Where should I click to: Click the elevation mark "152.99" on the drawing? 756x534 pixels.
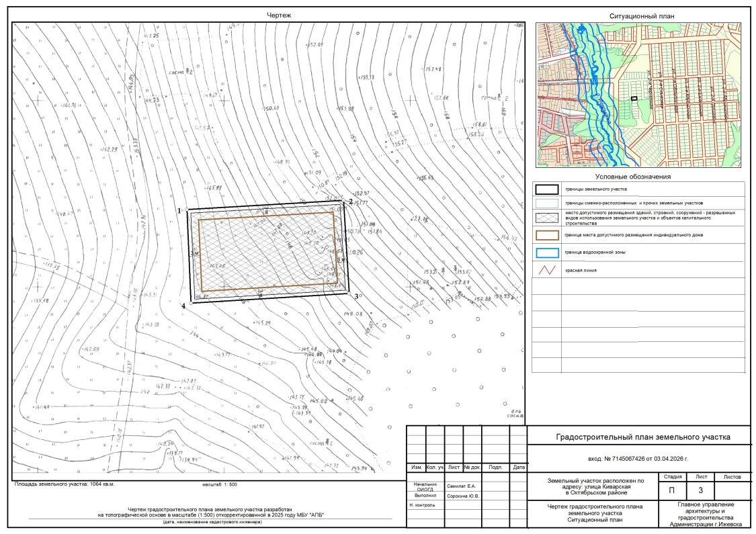click(x=314, y=44)
